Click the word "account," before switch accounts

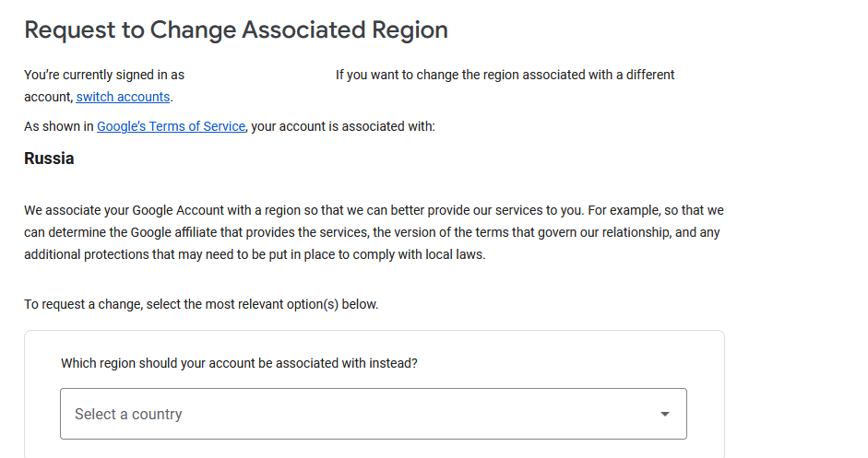[47, 97]
